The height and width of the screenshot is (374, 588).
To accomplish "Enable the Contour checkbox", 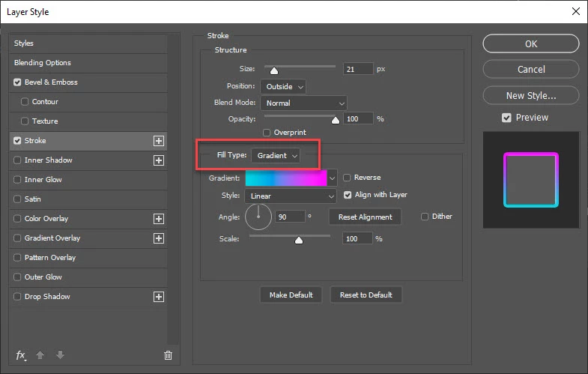I will point(25,102).
